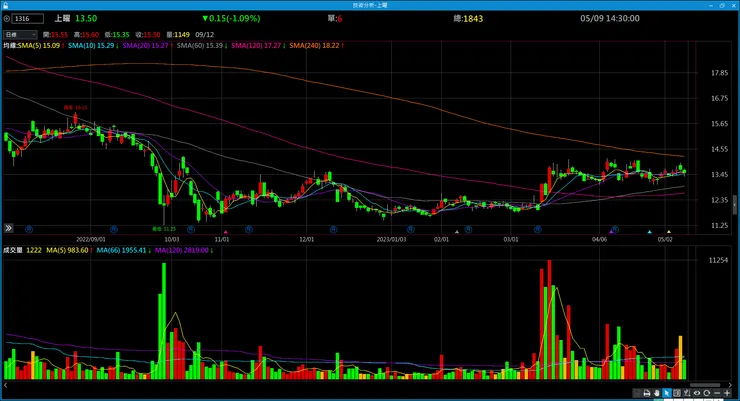Click the vertical splitter handle at right edge
This screenshot has height=401, width=740.
pos(735,205)
